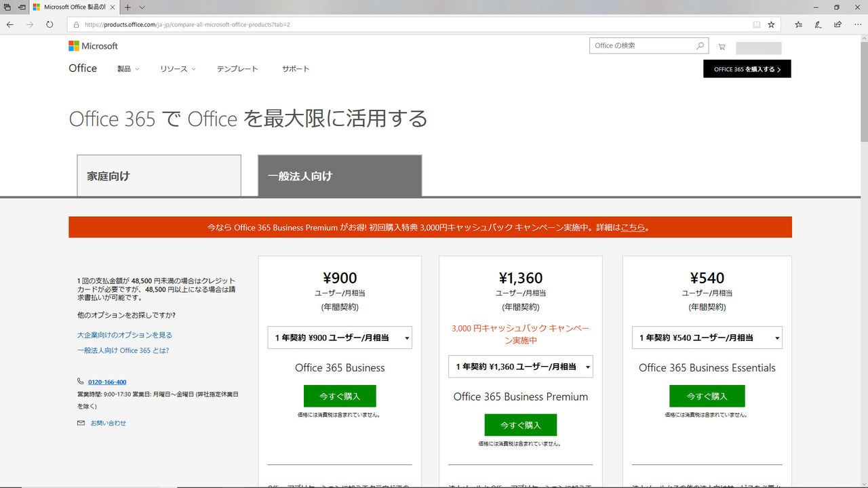This screenshot has height=488, width=868.
Task: Click the ¥540 price text
Action: 707,278
